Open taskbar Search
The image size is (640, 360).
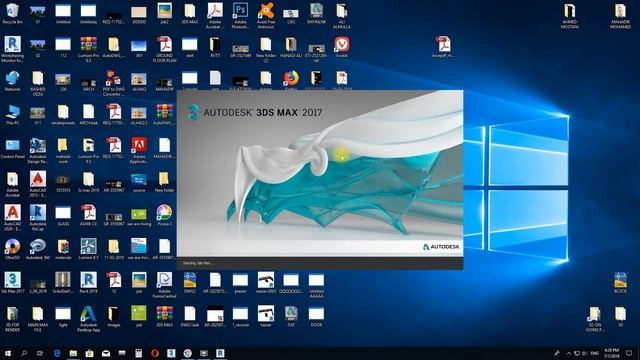[x=24, y=353]
